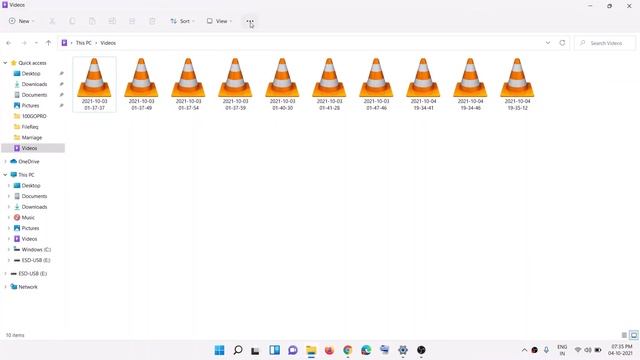Click the Cut icon in the toolbar
Image resolution: width=640 pixels, height=360 pixels.
[x=52, y=21]
